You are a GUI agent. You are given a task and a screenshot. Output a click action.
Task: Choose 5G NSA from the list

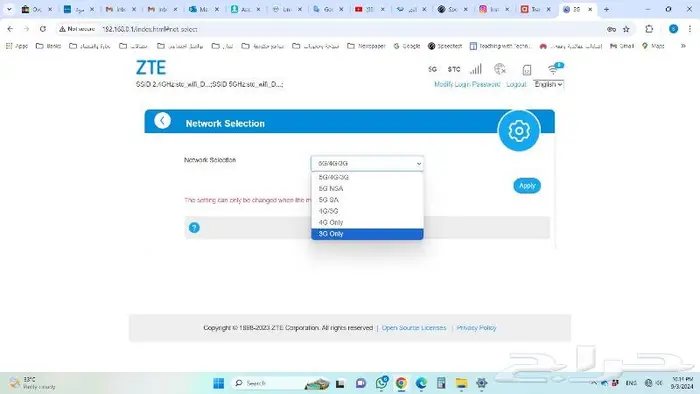click(367, 188)
